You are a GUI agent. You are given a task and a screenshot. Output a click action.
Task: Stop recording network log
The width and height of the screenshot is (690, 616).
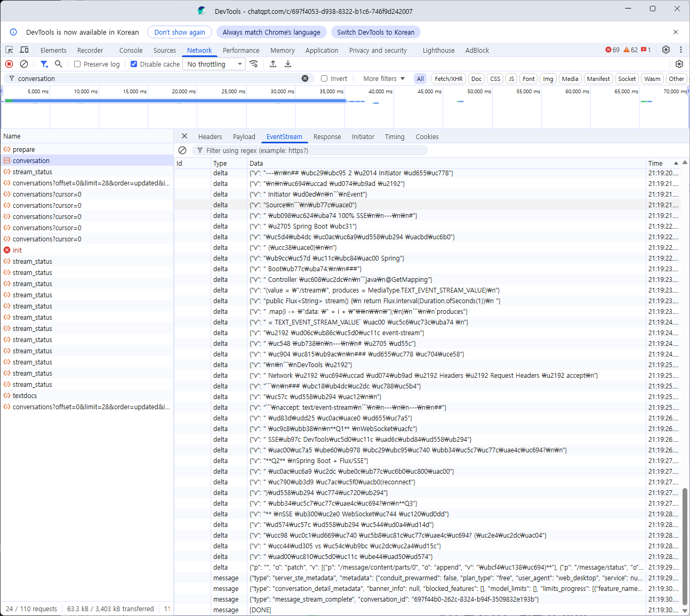(x=9, y=64)
